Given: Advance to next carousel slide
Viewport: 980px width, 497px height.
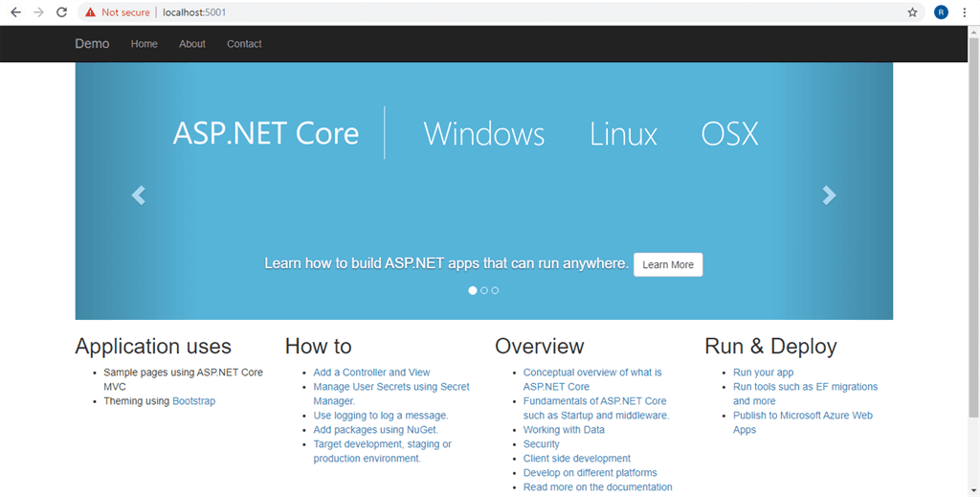Looking at the screenshot, I should 829,195.
